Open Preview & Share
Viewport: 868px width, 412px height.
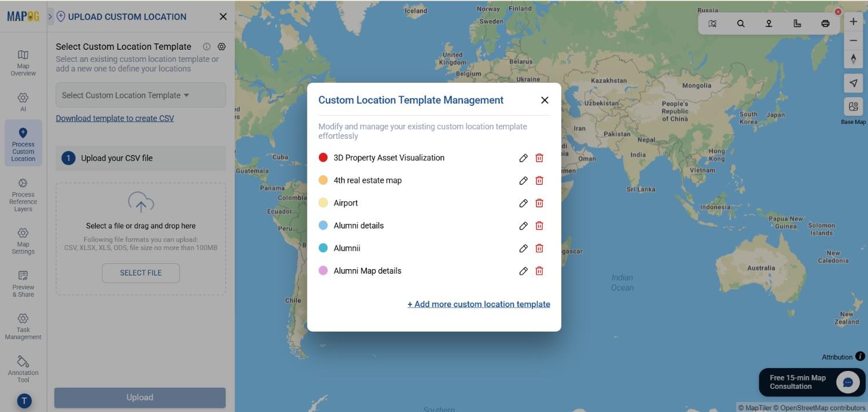click(x=23, y=284)
